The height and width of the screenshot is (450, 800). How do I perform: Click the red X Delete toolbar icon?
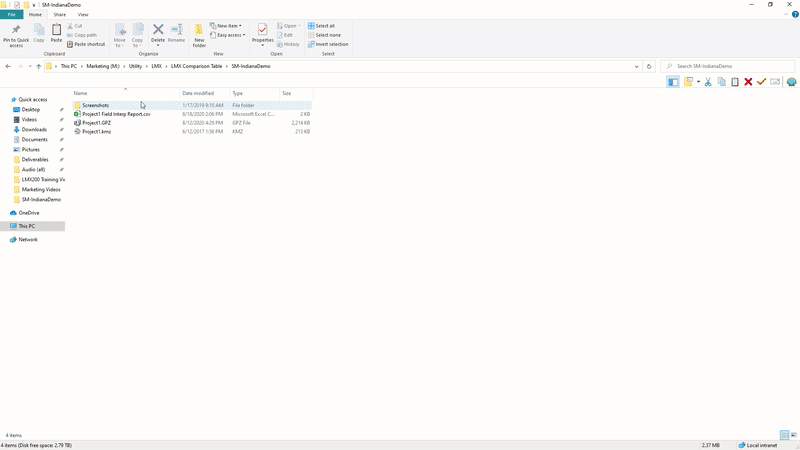click(x=748, y=82)
